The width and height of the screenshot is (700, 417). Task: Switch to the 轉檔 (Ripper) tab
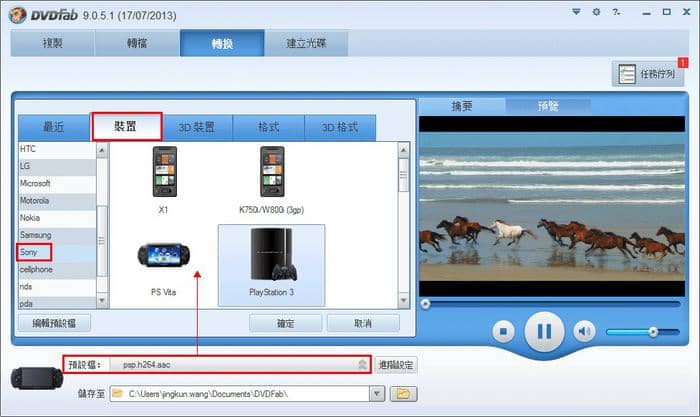[137, 43]
